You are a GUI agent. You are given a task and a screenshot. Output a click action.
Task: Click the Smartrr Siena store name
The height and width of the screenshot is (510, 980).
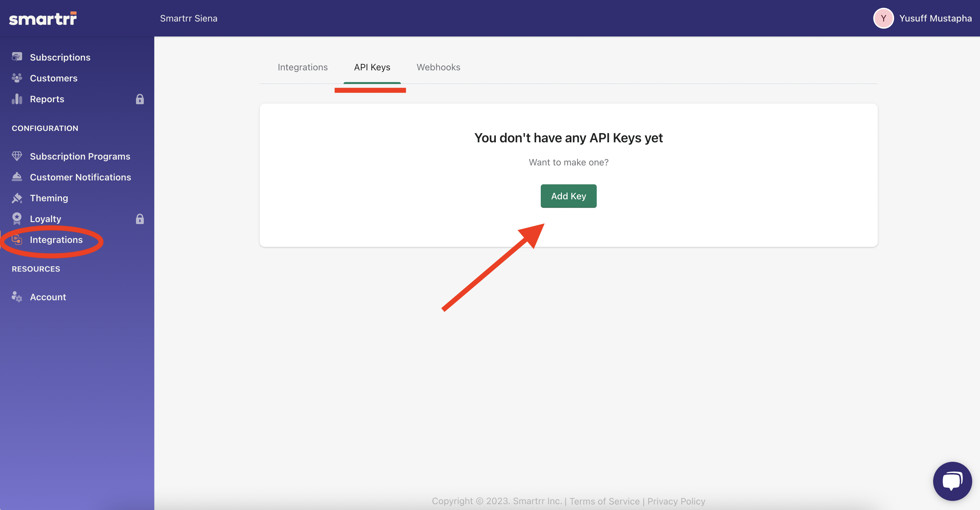(189, 18)
